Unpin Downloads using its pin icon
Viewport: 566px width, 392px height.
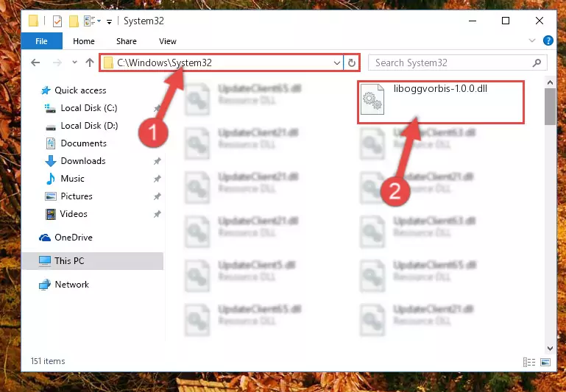tap(157, 161)
